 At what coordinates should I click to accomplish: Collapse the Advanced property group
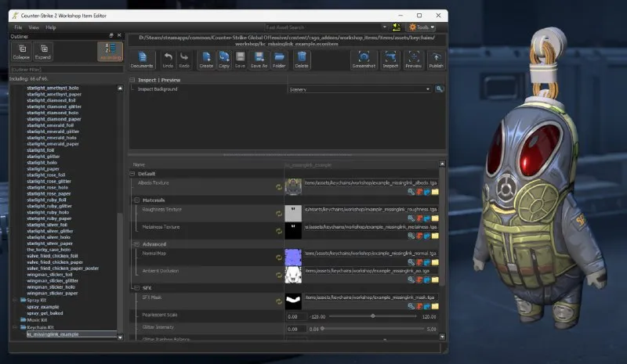click(x=136, y=244)
